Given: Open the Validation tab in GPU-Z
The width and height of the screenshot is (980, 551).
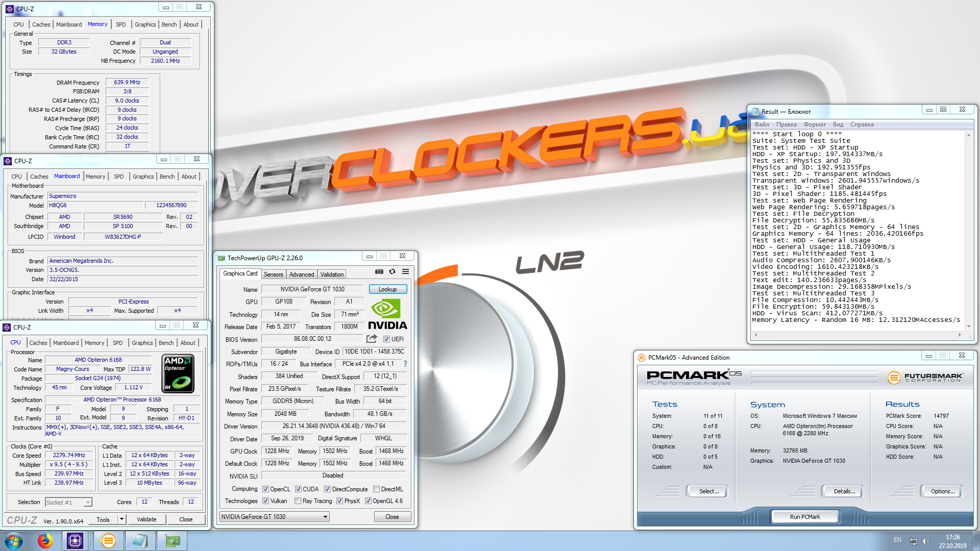Looking at the screenshot, I should pyautogui.click(x=332, y=274).
